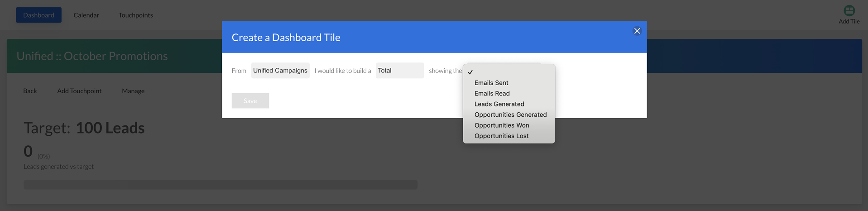Click the Add Tile icon
The height and width of the screenshot is (211, 868).
849,10
